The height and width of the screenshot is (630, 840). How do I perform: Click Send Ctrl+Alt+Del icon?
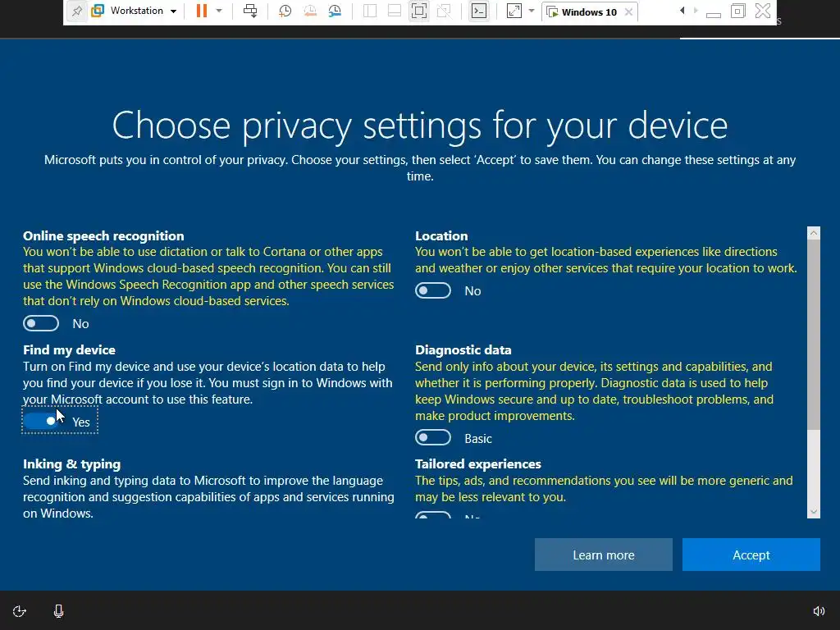250,11
